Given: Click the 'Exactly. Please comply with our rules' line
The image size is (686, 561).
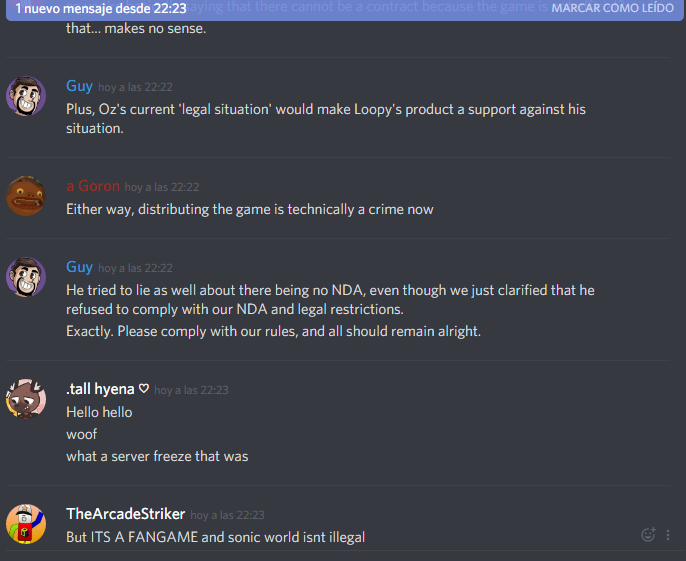Looking at the screenshot, I should [273, 331].
